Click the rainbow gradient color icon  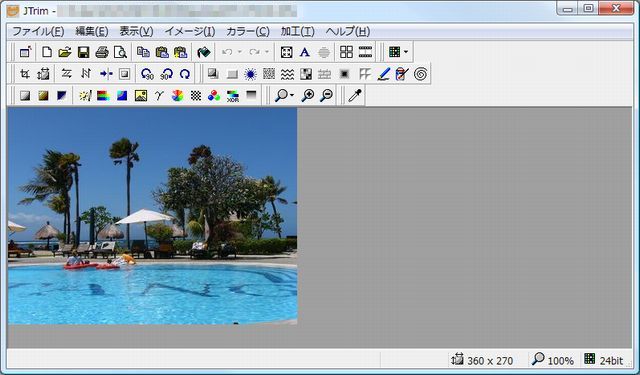pos(103,95)
